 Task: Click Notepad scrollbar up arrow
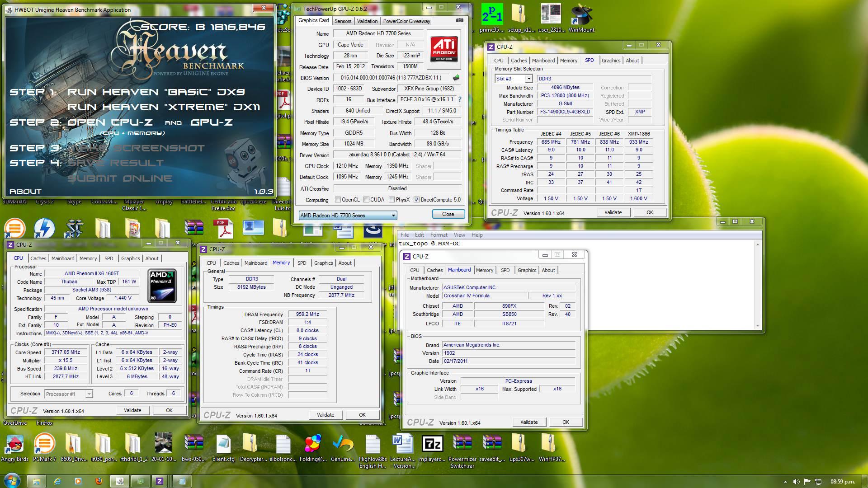[758, 244]
